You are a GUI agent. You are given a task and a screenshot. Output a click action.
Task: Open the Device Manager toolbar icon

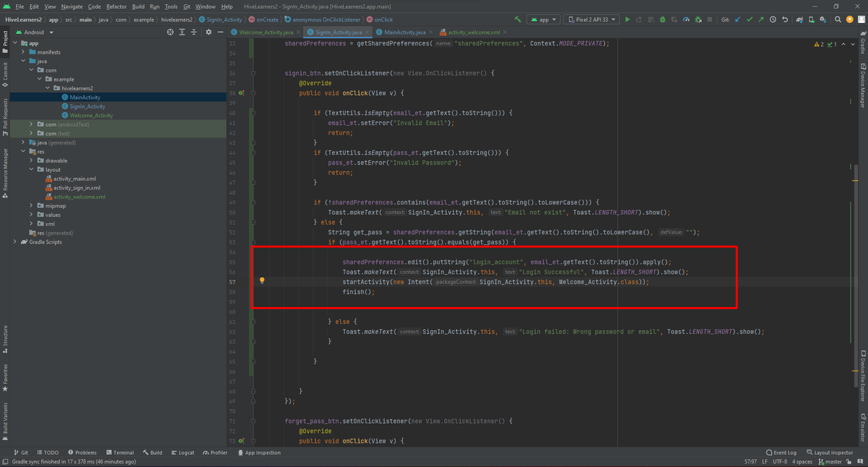coord(812,20)
